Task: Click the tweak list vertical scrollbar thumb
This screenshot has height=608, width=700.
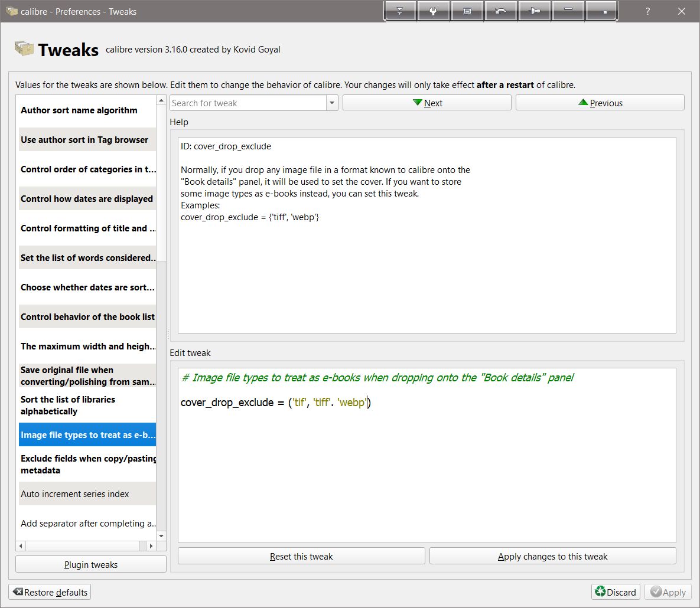Action: point(162,184)
